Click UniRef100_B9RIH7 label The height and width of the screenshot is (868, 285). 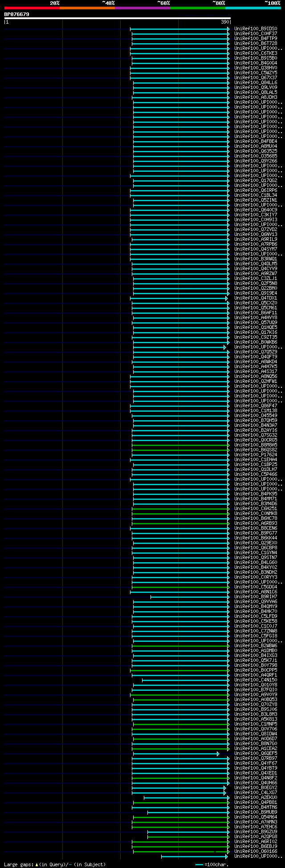click(x=256, y=596)
